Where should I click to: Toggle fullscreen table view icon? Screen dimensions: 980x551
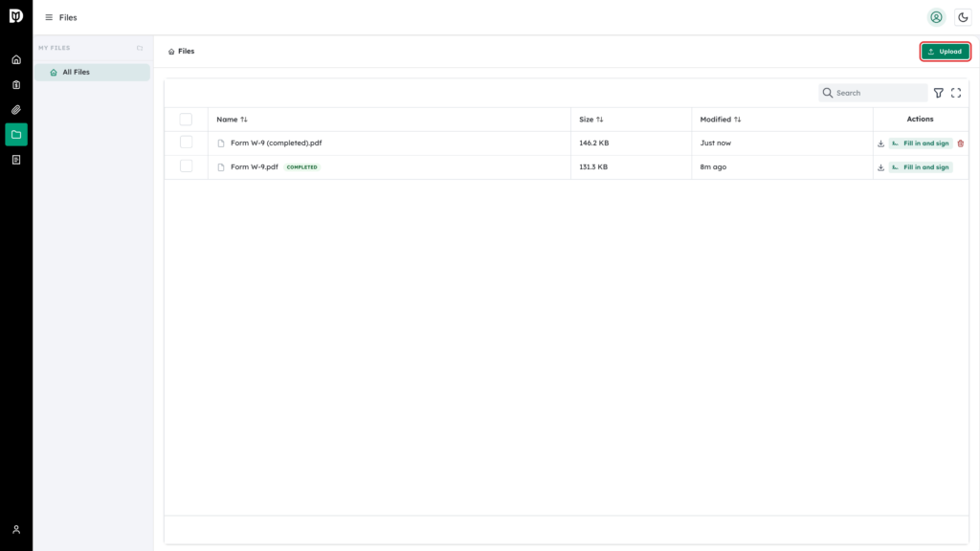click(956, 93)
